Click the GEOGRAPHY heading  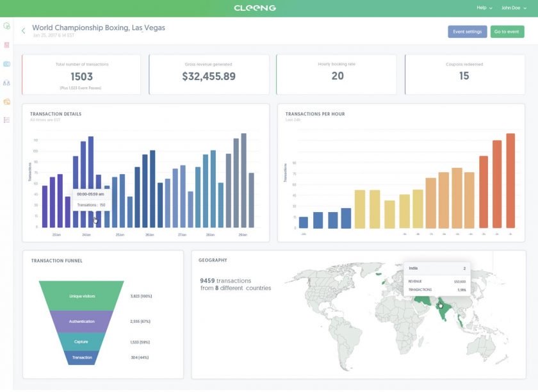point(213,260)
